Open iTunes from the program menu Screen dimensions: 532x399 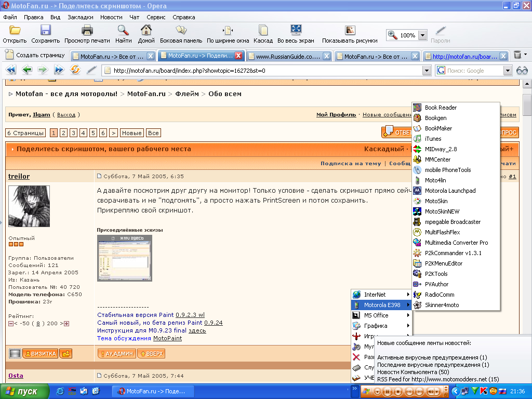coord(456,139)
